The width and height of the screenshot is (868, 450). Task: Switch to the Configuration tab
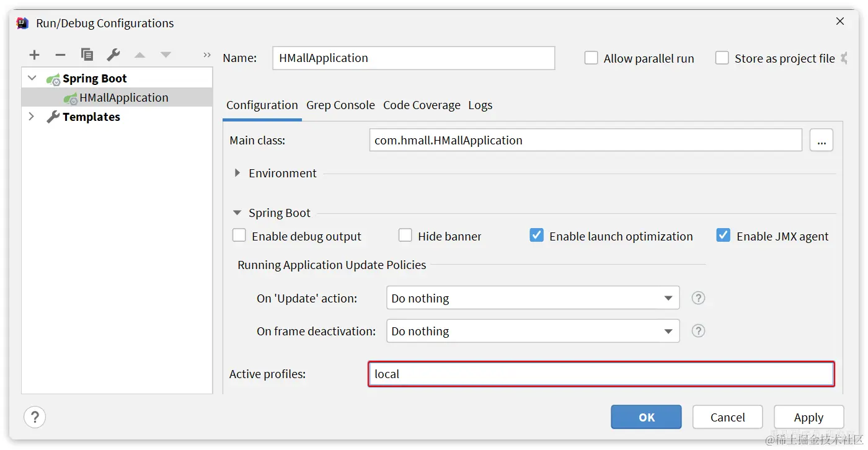262,105
